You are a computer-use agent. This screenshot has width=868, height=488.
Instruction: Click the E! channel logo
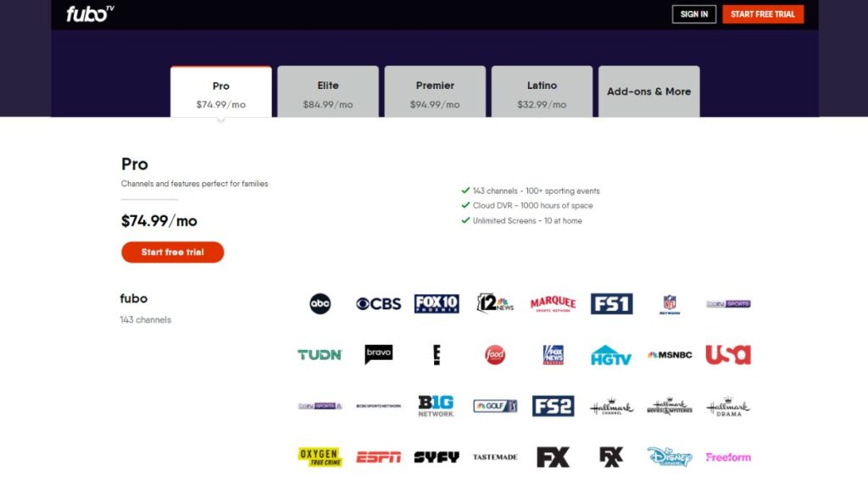(x=437, y=355)
